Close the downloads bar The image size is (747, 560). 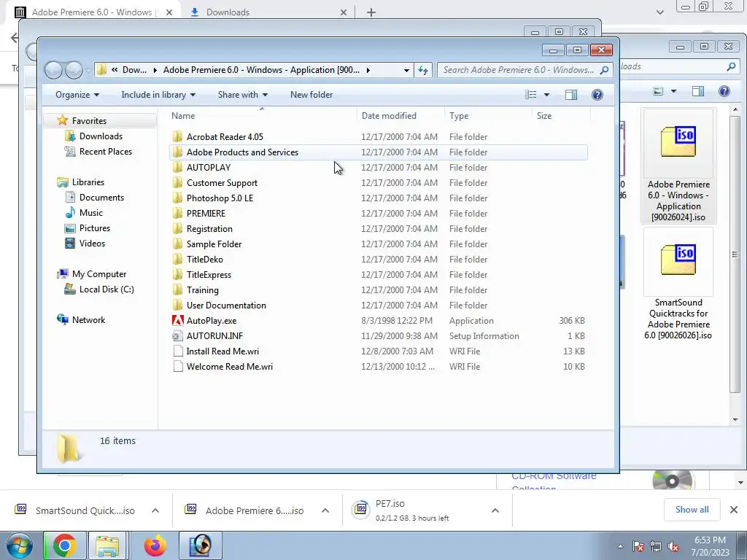[x=734, y=510]
